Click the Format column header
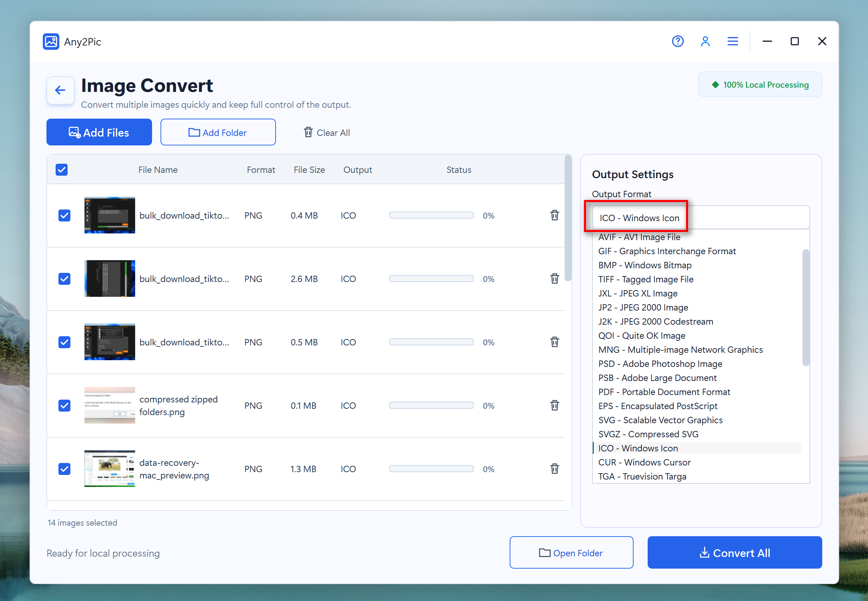Viewport: 868px width, 601px height. (x=261, y=170)
